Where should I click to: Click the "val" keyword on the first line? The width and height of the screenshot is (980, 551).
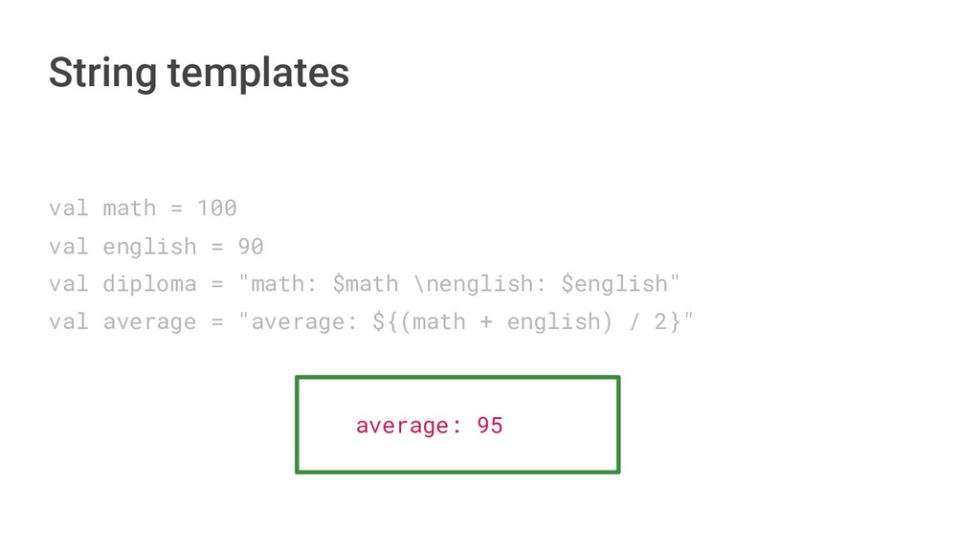(68, 208)
